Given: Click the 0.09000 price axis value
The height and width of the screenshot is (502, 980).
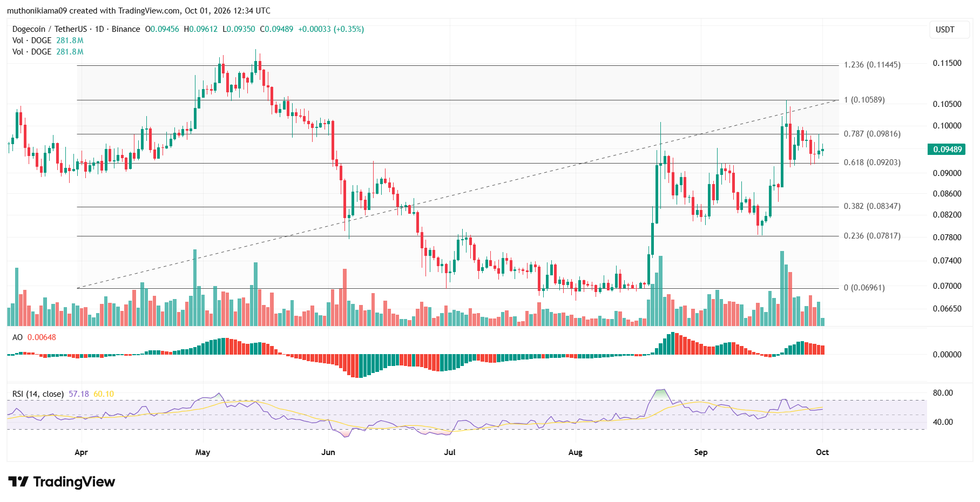Looking at the screenshot, I should coord(947,173).
